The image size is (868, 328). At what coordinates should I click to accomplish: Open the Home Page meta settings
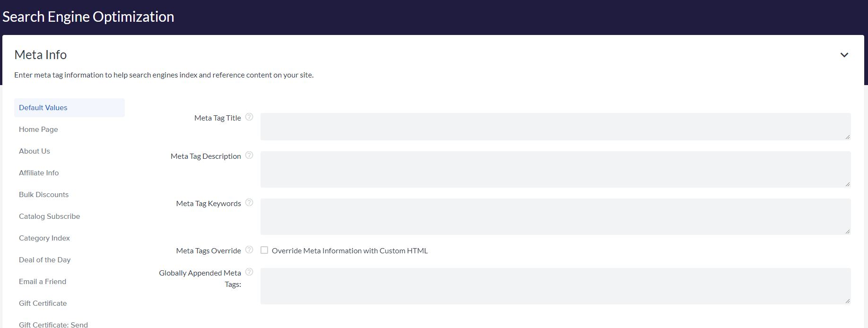[x=38, y=129]
